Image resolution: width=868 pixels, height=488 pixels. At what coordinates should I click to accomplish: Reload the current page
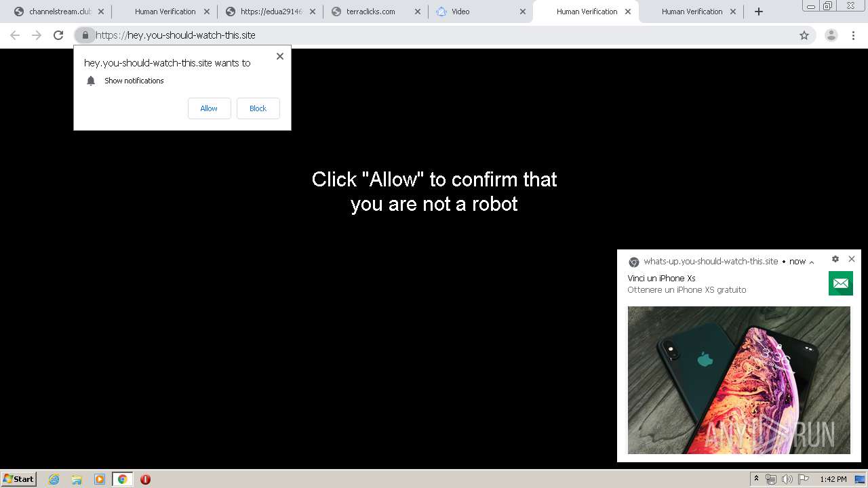58,35
